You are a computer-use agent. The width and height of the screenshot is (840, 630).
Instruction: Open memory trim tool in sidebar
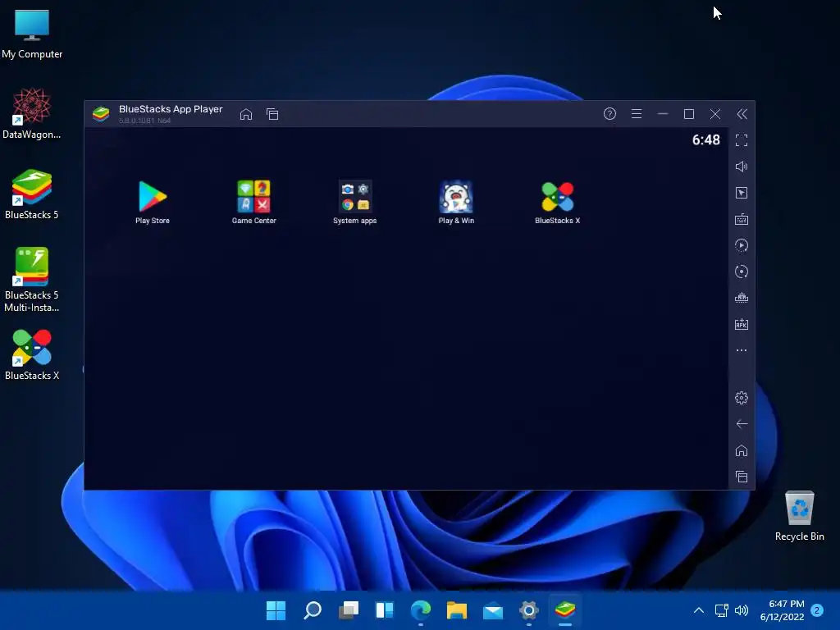tap(742, 298)
